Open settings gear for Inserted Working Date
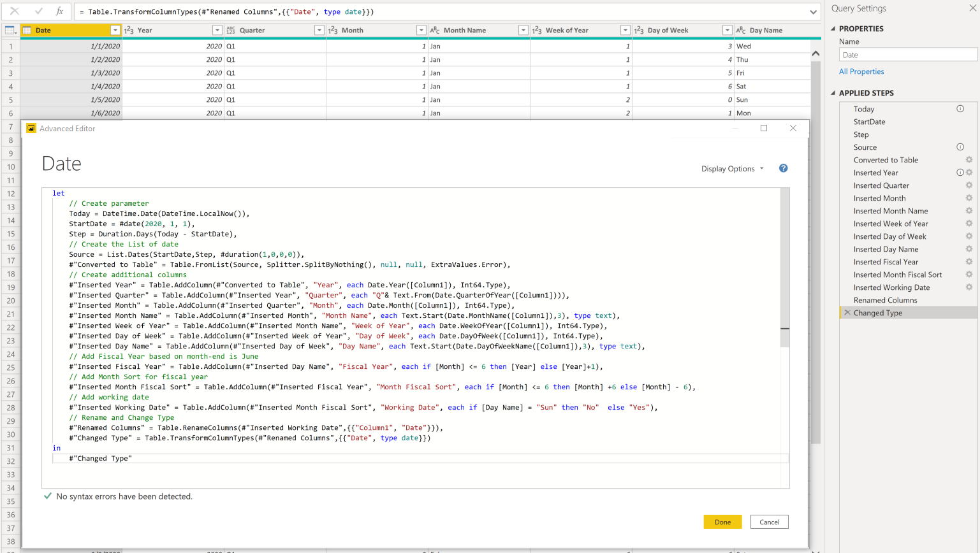This screenshot has height=553, width=980. [969, 287]
